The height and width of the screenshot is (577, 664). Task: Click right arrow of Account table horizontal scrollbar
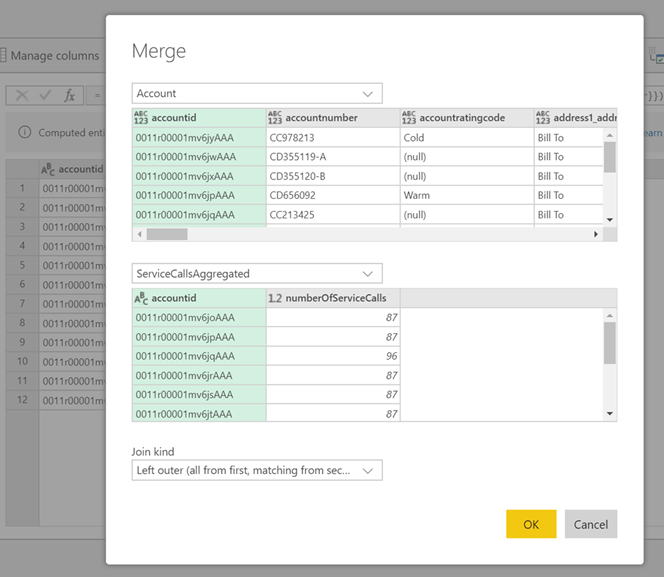pos(596,234)
